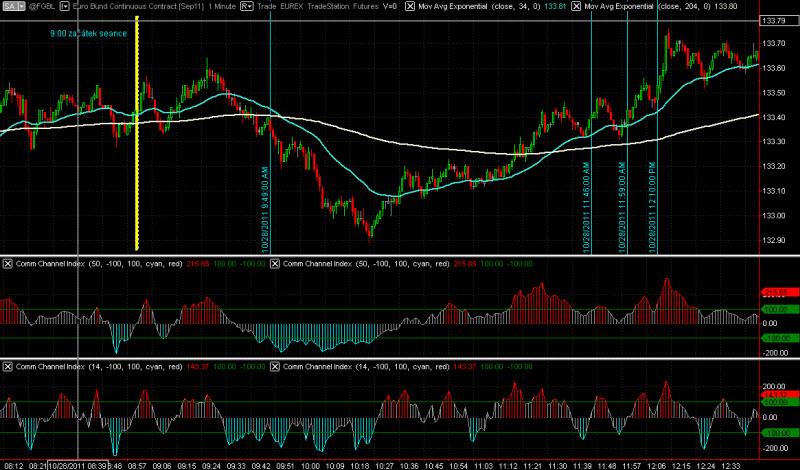The height and width of the screenshot is (470, 800).
Task: Click the '9:00 začátek seance' text annotation
Action: (x=90, y=34)
